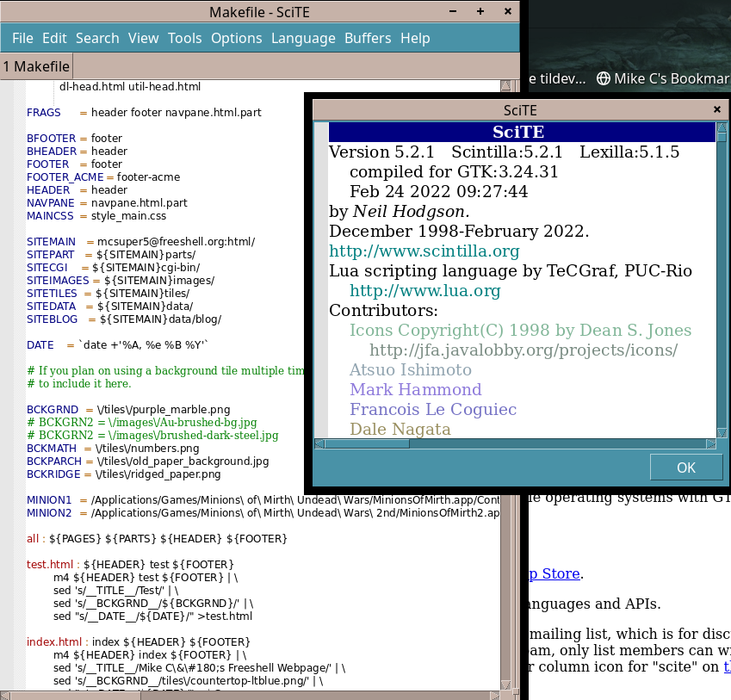Click the 'p Store' link in browser page
Screen dimensions: 731x700
click(554, 573)
